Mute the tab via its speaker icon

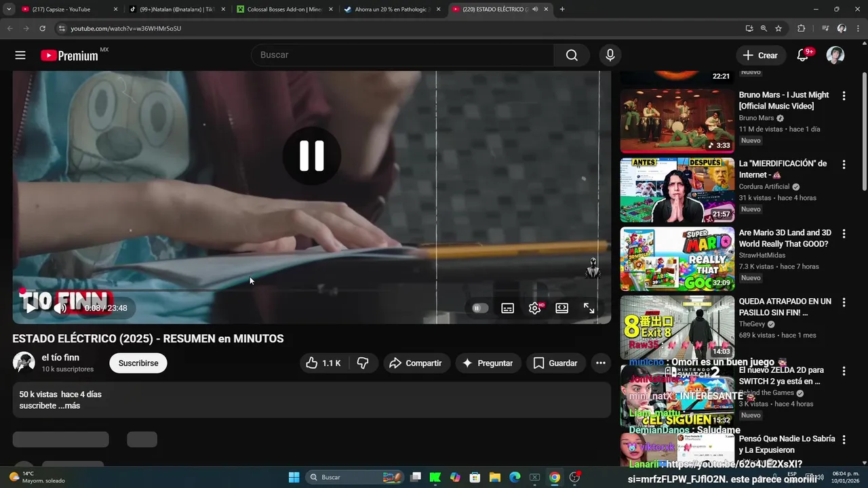coord(535,9)
